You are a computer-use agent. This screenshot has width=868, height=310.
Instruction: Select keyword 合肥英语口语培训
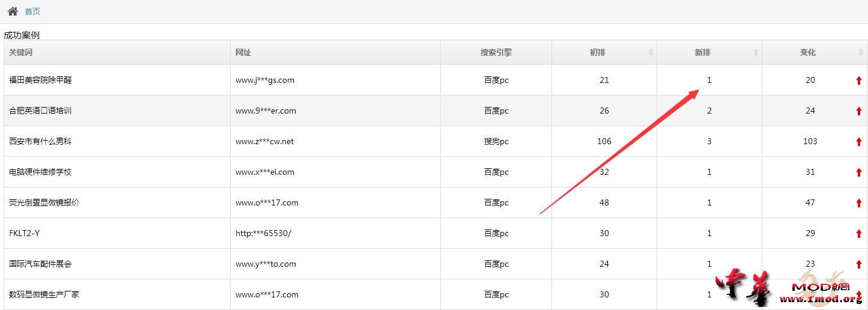pos(40,111)
